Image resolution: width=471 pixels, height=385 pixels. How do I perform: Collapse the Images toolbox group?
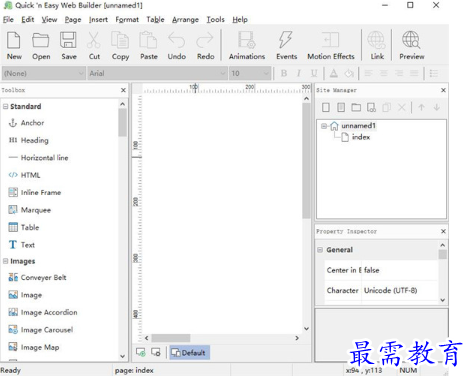5,261
